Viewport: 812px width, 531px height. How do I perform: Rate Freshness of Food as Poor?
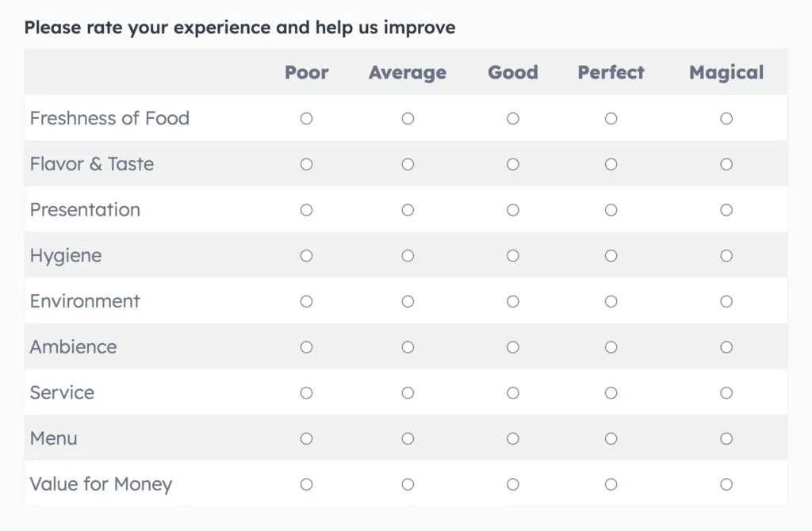pyautogui.click(x=306, y=119)
